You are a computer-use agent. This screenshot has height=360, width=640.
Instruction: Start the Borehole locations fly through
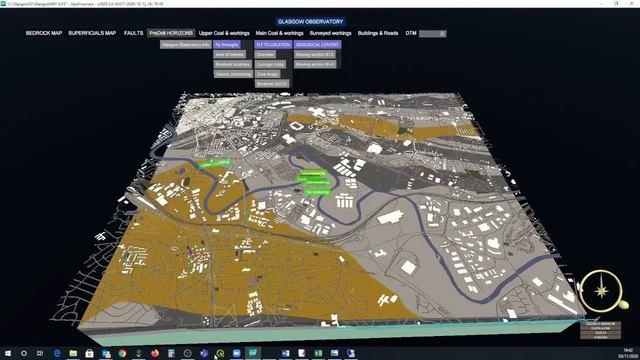[233, 64]
